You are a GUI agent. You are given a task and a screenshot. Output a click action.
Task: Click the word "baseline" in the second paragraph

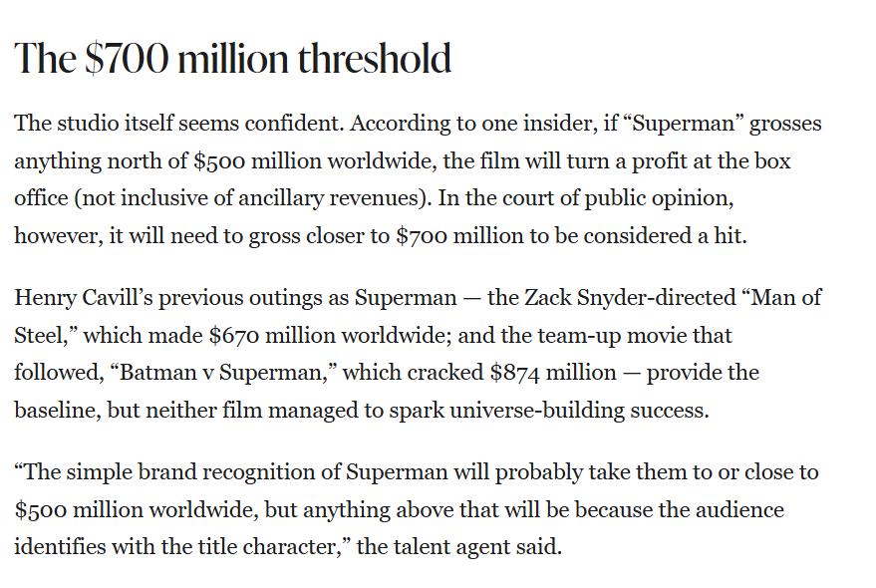(x=55, y=411)
